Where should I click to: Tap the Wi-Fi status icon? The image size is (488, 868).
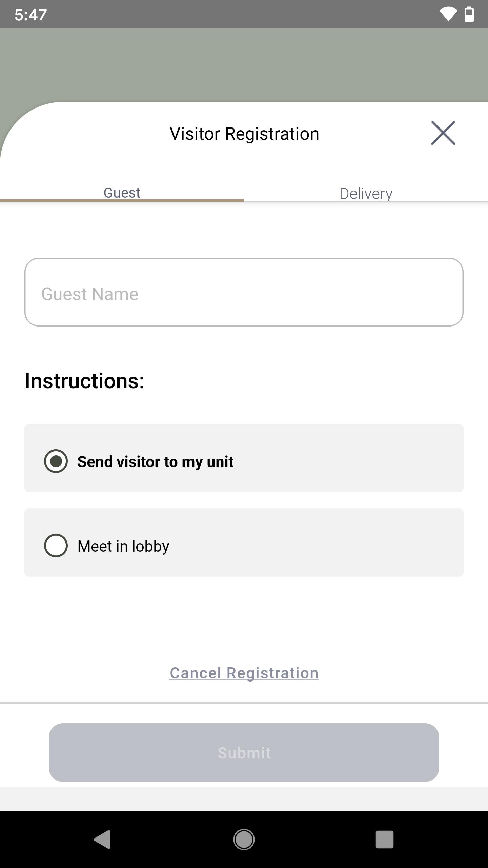[448, 15]
